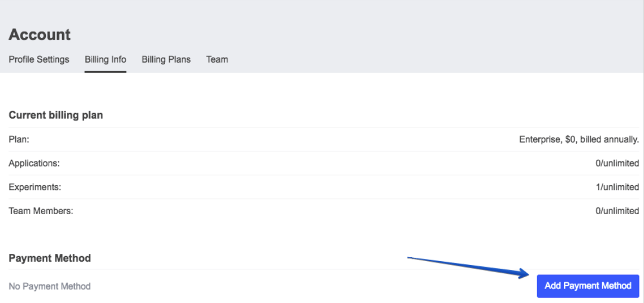Select the Experiments row label
644x303 pixels.
click(35, 187)
